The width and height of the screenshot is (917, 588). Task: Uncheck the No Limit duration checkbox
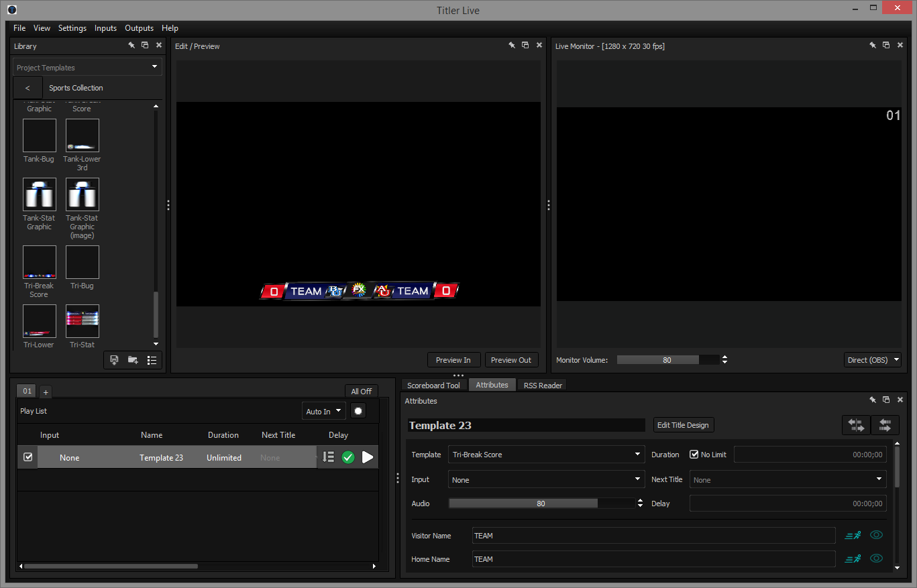694,455
